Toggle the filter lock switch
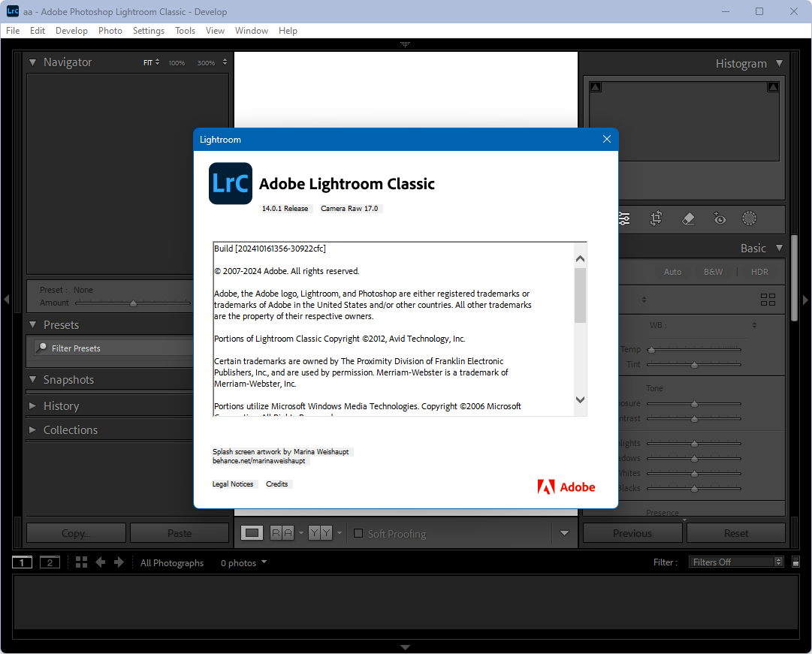The width and height of the screenshot is (812, 654). tap(795, 562)
